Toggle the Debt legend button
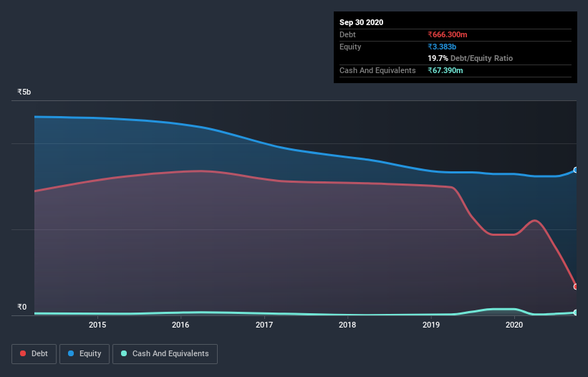The image size is (588, 377). [x=34, y=354]
